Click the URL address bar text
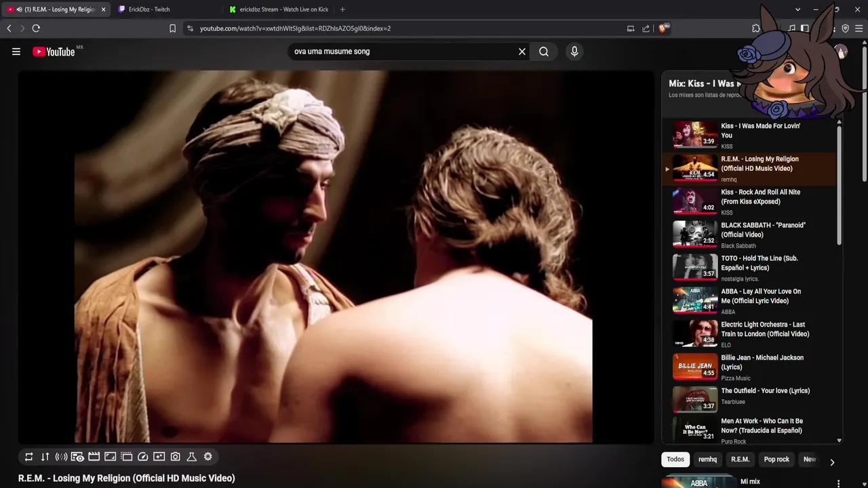 click(x=295, y=28)
